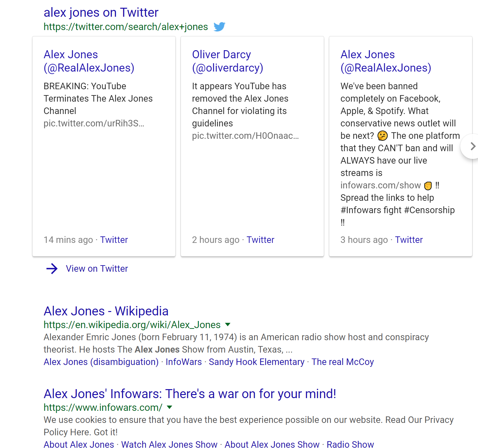Open the Watch Alex Jones Show sitelink
The height and width of the screenshot is (448, 478).
(169, 444)
